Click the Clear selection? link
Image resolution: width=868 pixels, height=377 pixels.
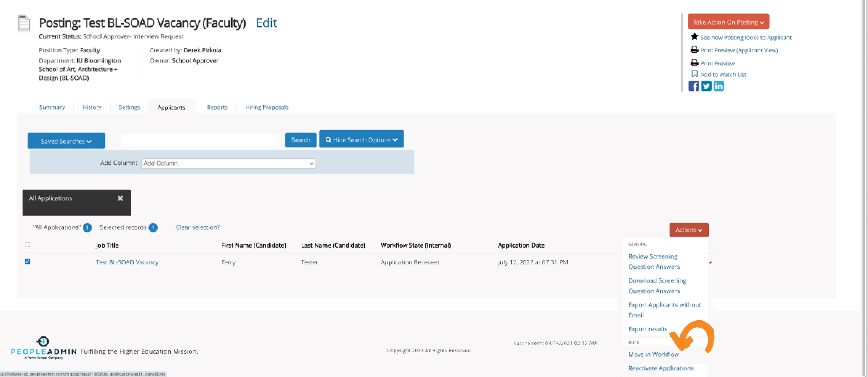pyautogui.click(x=198, y=227)
